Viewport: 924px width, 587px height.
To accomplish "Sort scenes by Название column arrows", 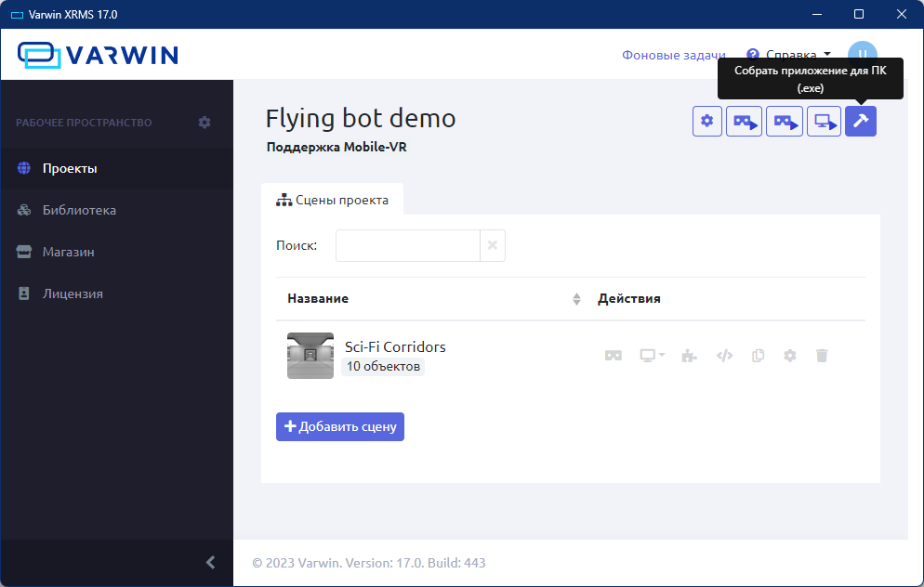I will pos(576,299).
